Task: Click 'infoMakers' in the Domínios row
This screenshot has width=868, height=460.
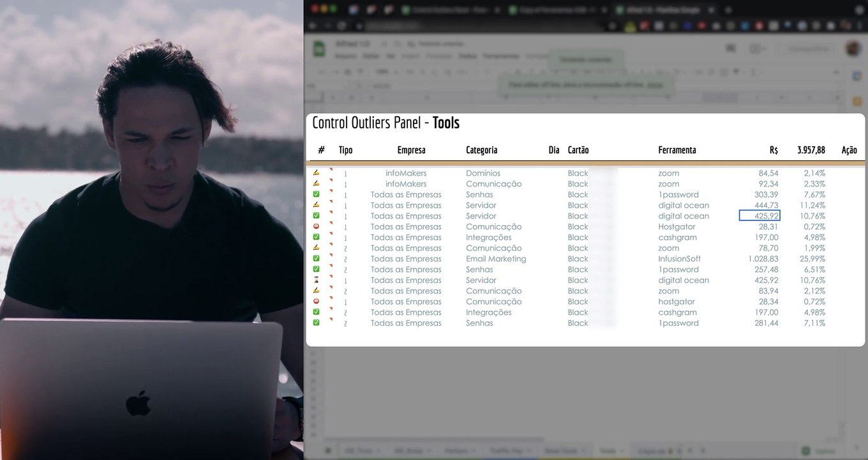Action: tap(406, 173)
